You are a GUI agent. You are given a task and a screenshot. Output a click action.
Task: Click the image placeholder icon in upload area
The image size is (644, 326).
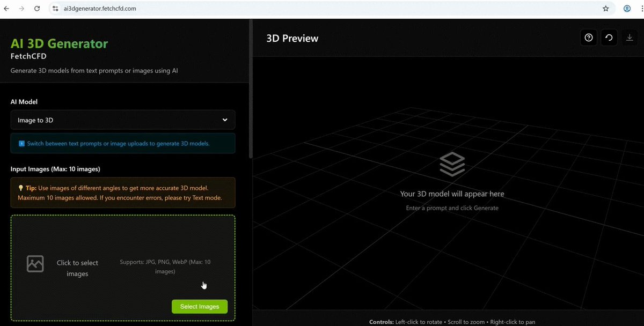pyautogui.click(x=35, y=263)
